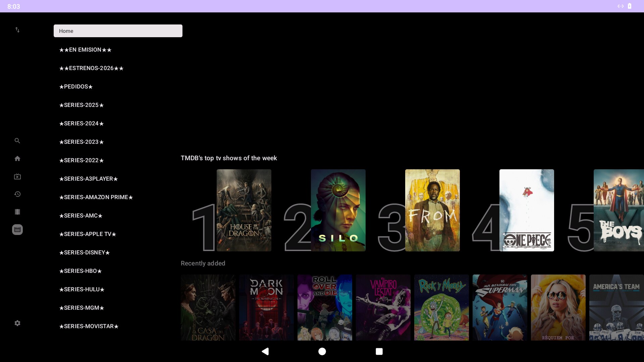The width and height of the screenshot is (644, 362).
Task: Tap the Android home circle button
Action: [x=322, y=351]
